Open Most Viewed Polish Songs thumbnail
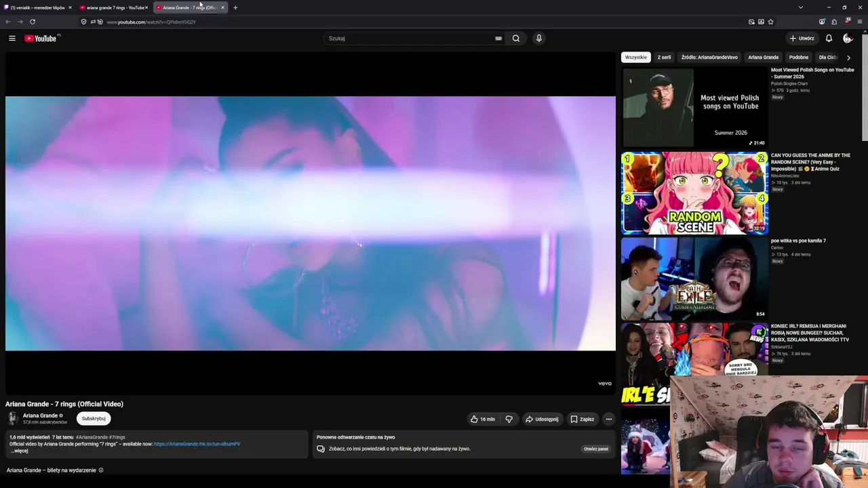Screen dimensions: 868x488 (x=694, y=108)
